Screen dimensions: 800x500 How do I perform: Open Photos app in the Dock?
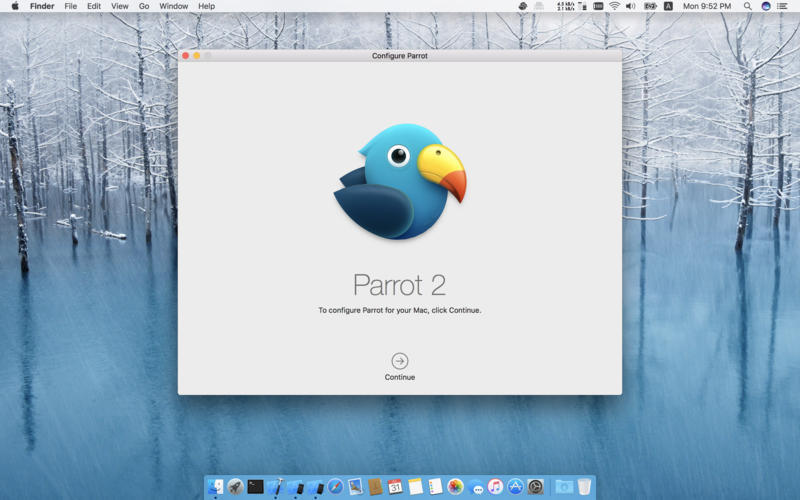coord(455,486)
